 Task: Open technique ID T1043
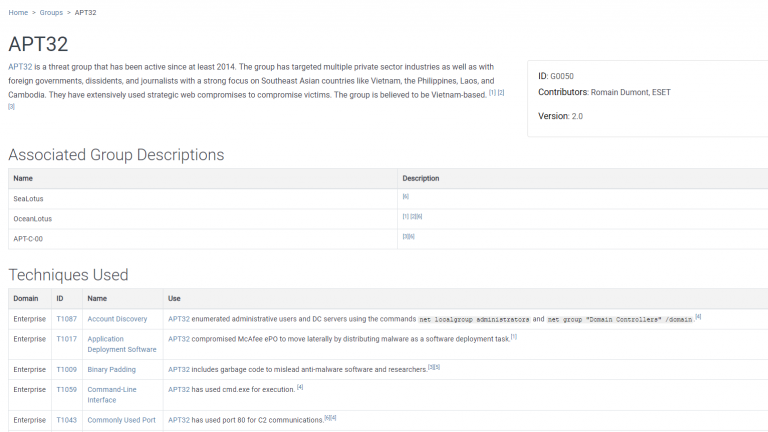click(x=67, y=420)
